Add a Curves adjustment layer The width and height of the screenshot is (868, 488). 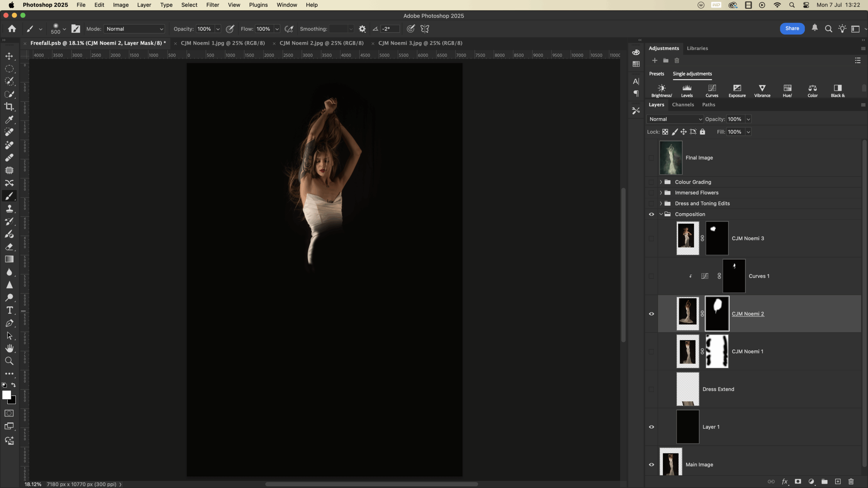point(712,90)
